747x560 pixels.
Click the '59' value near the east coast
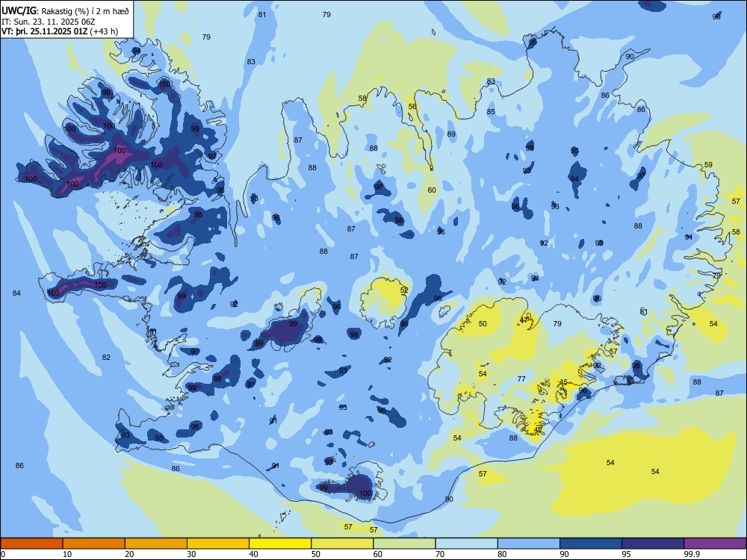click(x=708, y=165)
